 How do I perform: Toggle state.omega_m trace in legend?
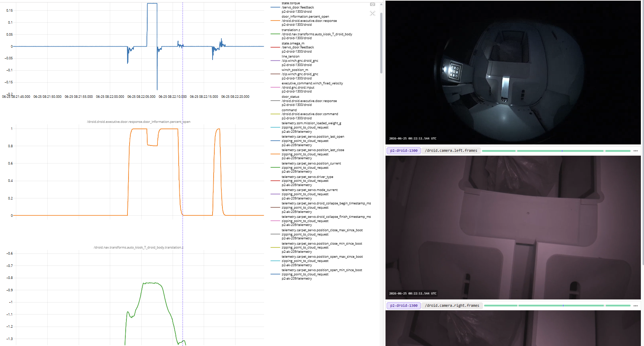tap(292, 47)
